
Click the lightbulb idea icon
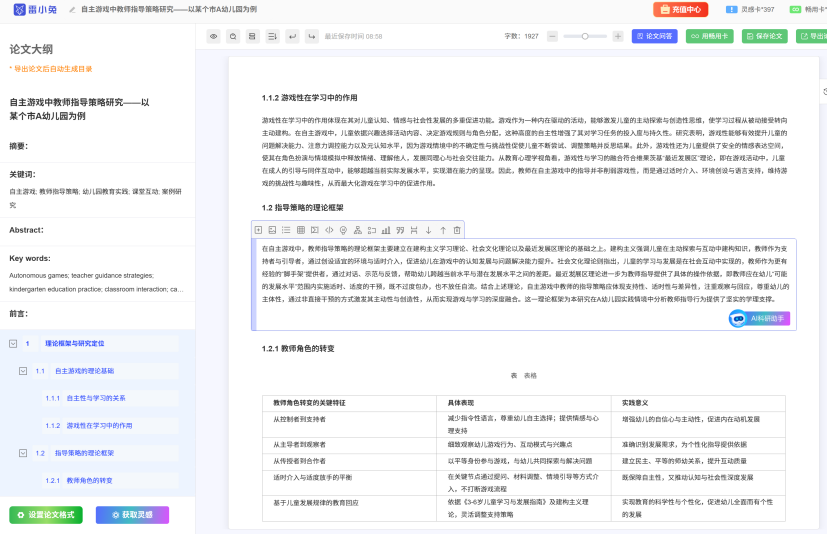(x=343, y=230)
